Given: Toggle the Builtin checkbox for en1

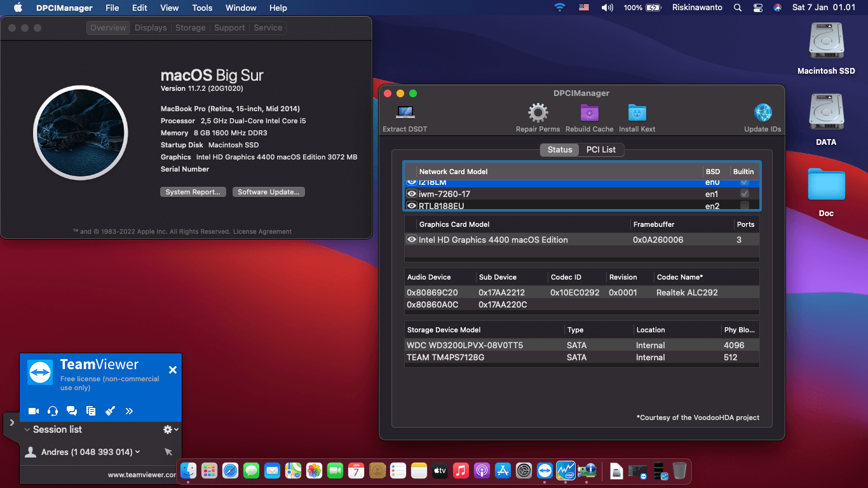Looking at the screenshot, I should tap(745, 194).
